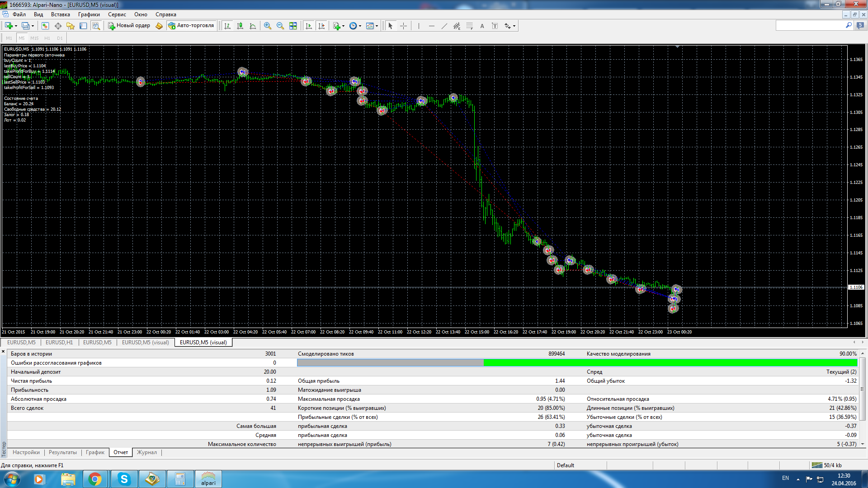Image resolution: width=868 pixels, height=488 pixels.
Task: Show the Navigator panel
Action: pos(71,26)
